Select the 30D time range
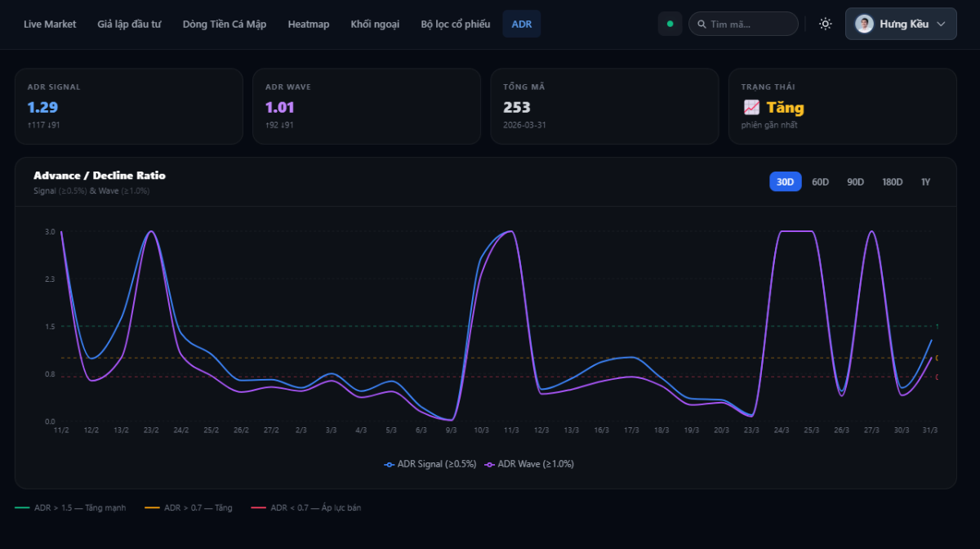Screen dimensions: 980x549 click(x=785, y=181)
